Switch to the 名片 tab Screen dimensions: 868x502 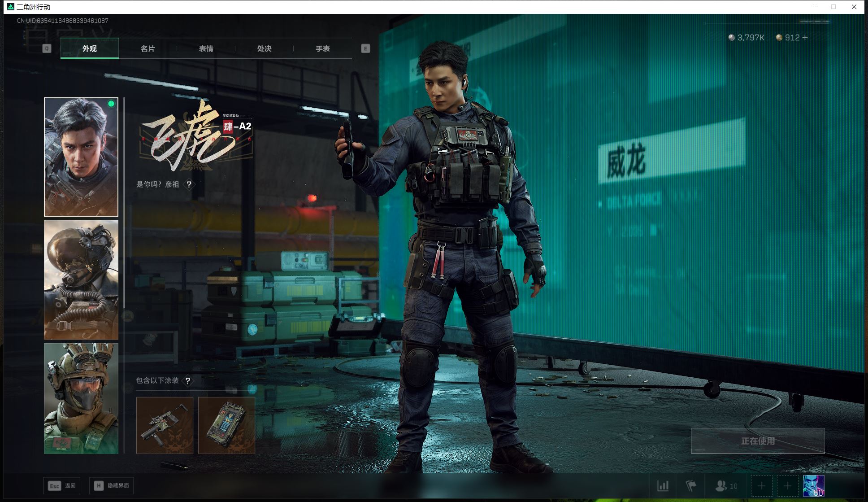coord(148,48)
